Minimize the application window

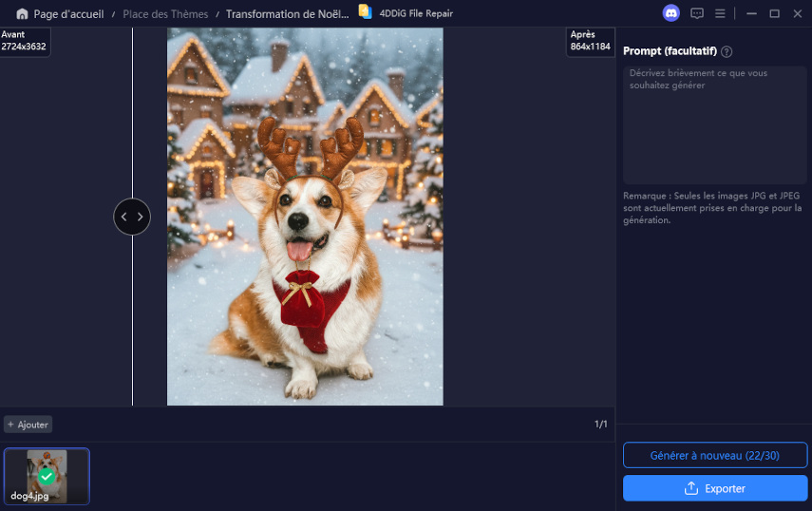click(751, 14)
